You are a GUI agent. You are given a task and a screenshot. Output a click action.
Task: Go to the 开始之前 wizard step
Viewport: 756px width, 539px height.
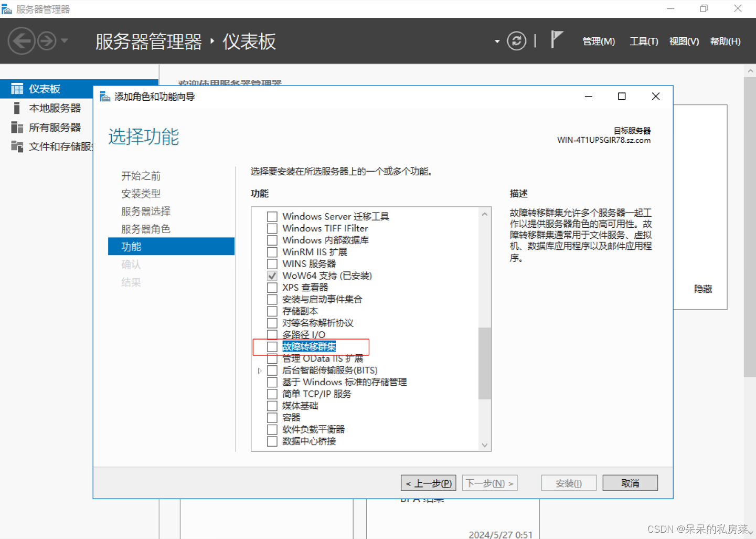[141, 176]
